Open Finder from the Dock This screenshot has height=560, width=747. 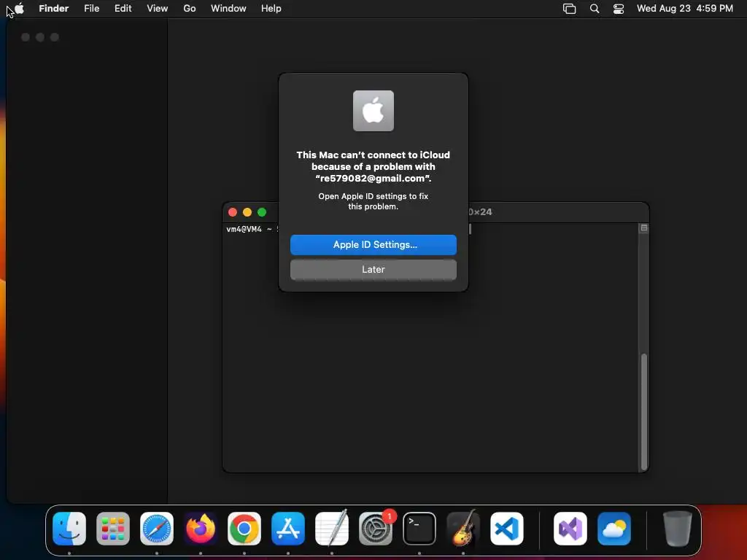click(69, 529)
